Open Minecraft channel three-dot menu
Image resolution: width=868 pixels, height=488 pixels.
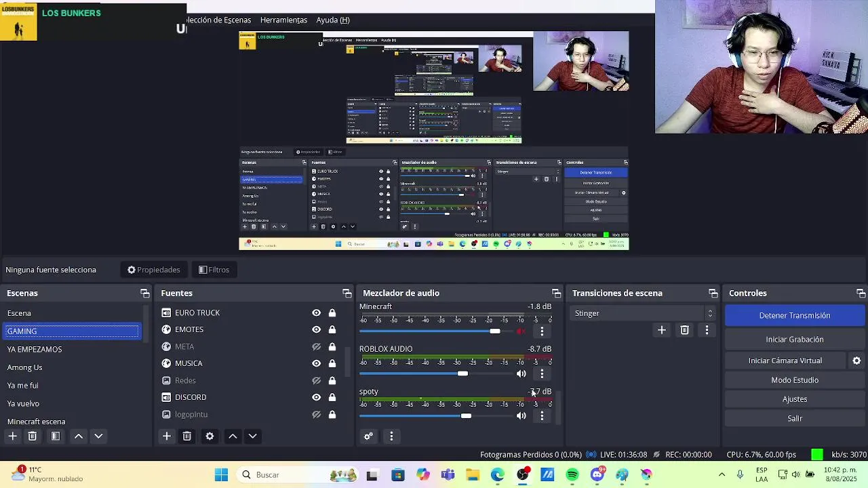(x=542, y=331)
